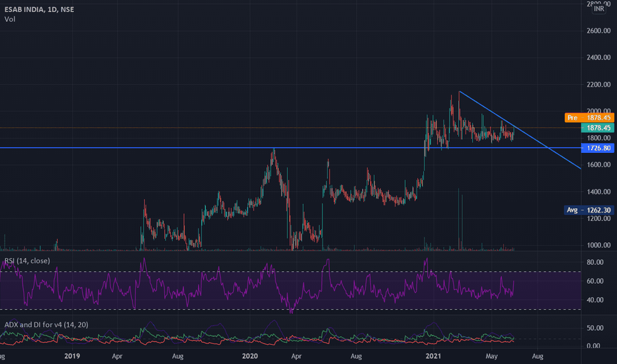This screenshot has width=617, height=364.
Task: Click the 2400.00 price axis label
Action: point(598,58)
